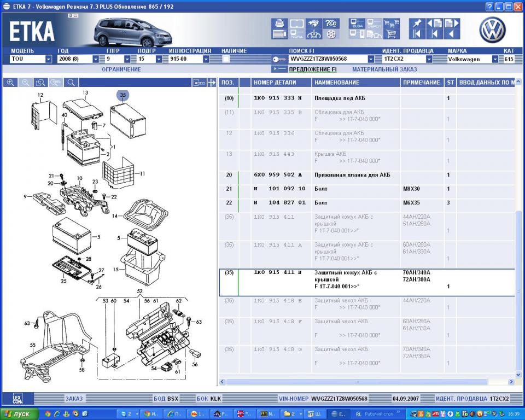Screen dimensions: 525x420
Task: Click the film reel icon
Action: click(331, 34)
